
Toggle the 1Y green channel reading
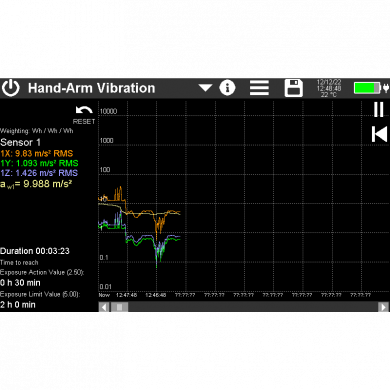coord(39,163)
